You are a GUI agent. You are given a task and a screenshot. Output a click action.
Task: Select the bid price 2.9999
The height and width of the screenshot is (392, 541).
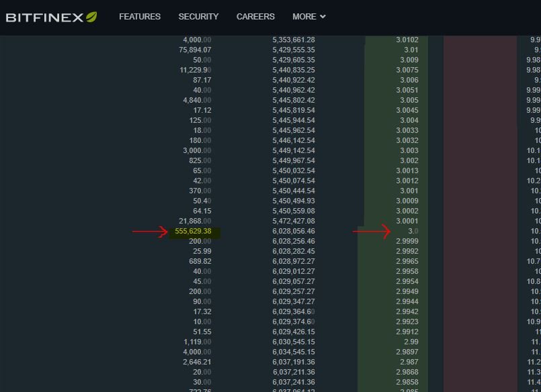tap(407, 241)
